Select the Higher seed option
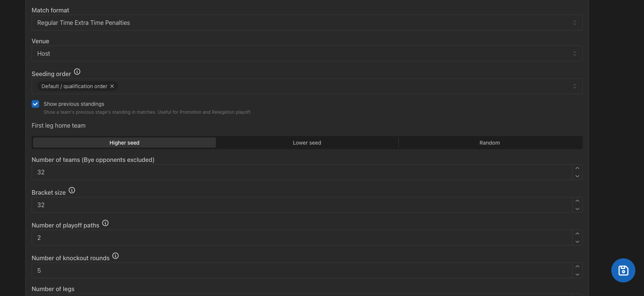 tap(125, 143)
